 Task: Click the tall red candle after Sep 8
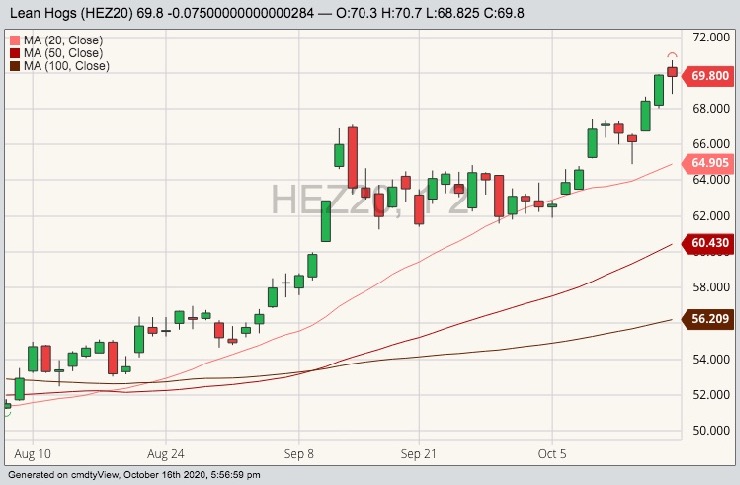(x=353, y=157)
